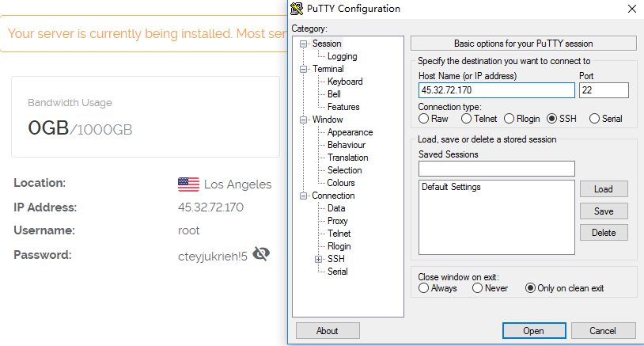Open the Colours settings category
644x346 pixels.
pos(341,183)
